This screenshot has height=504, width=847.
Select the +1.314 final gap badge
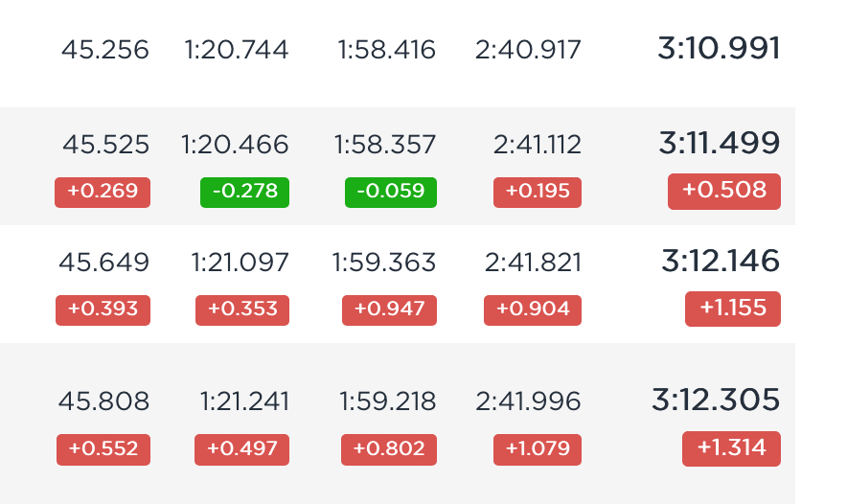(731, 448)
